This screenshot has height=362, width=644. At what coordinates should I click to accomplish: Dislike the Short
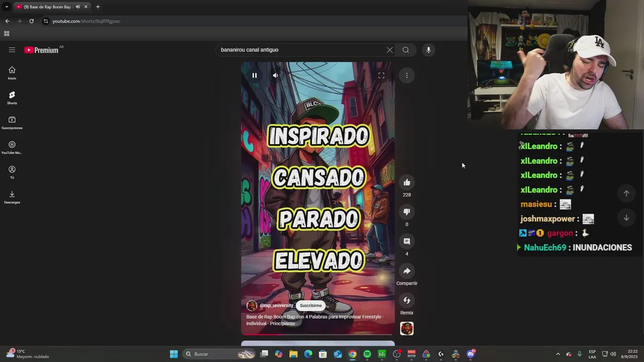[407, 212]
